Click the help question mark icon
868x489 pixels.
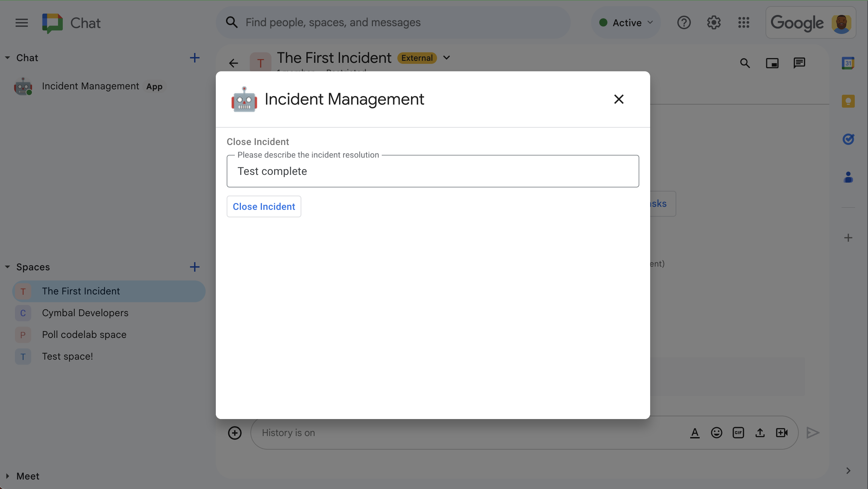[x=684, y=22]
